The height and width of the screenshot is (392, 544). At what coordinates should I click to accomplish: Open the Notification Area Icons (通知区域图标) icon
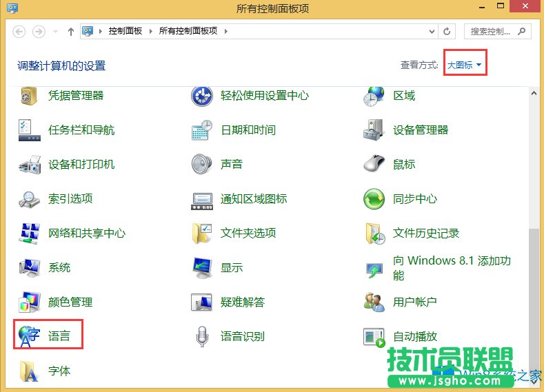click(x=202, y=201)
